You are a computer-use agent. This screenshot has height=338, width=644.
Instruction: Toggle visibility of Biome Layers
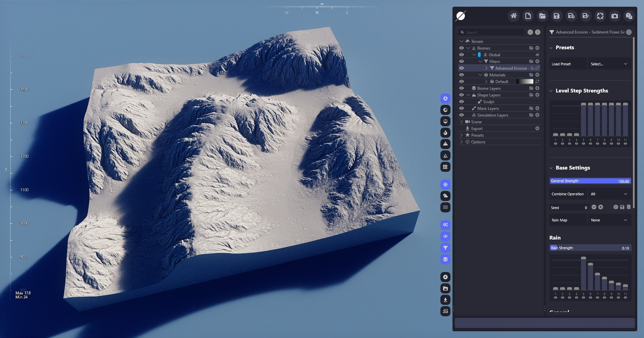click(x=462, y=88)
